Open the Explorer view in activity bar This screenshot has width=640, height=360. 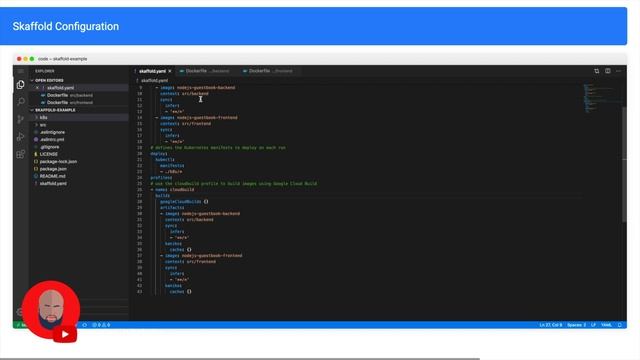[x=20, y=84]
